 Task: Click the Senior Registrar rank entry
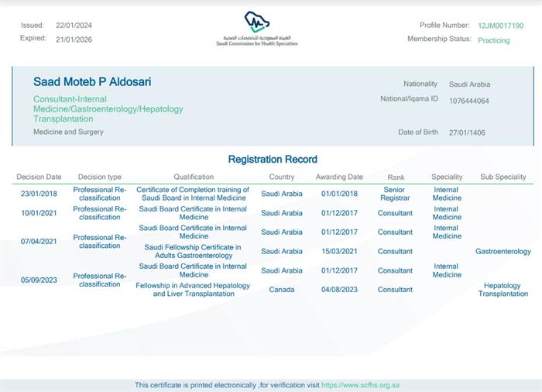(395, 194)
